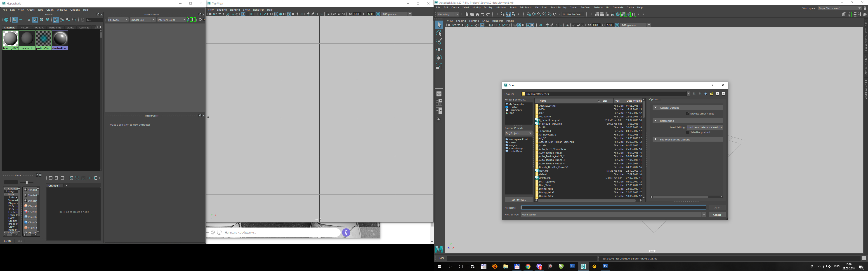Switch Open dialog to detail view icon
This screenshot has width=868, height=271.
pyautogui.click(x=723, y=94)
